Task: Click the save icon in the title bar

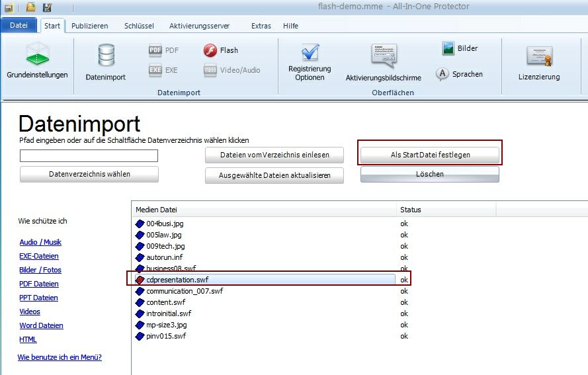Action: click(47, 7)
